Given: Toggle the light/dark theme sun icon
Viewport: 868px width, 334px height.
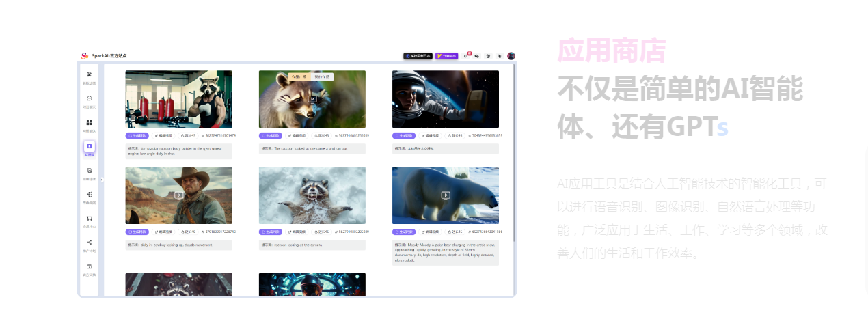Looking at the screenshot, I should coord(499,56).
